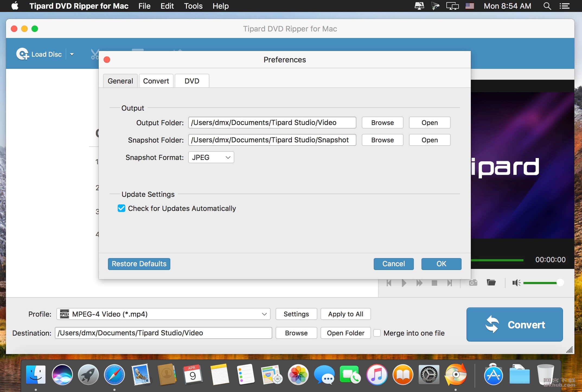The width and height of the screenshot is (582, 392).
Task: Mute audio with the speaker icon
Action: click(x=516, y=283)
